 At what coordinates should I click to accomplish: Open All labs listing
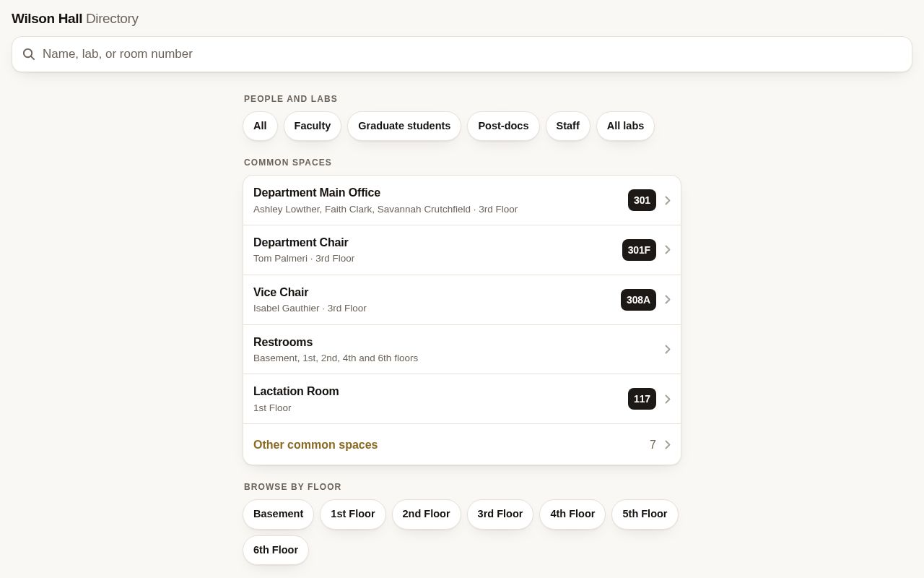tap(625, 126)
